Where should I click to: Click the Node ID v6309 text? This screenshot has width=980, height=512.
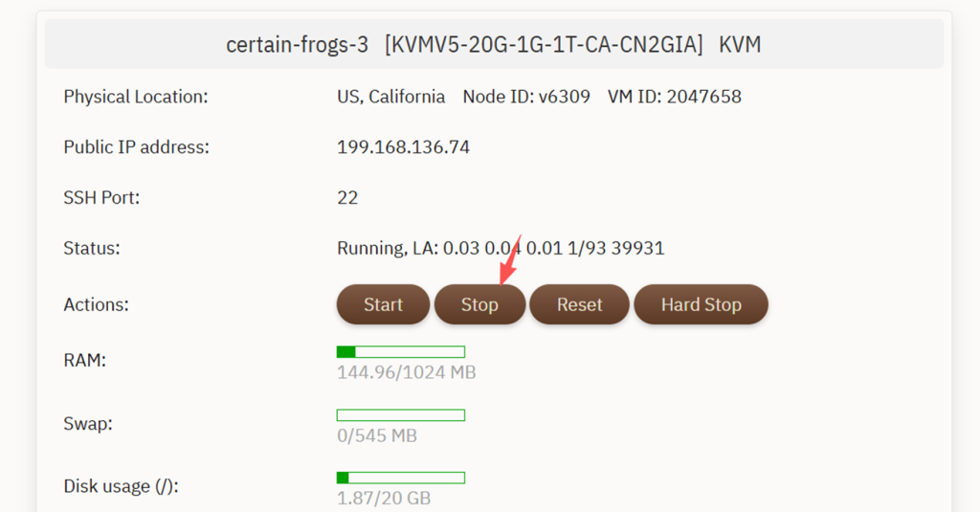click(x=526, y=97)
